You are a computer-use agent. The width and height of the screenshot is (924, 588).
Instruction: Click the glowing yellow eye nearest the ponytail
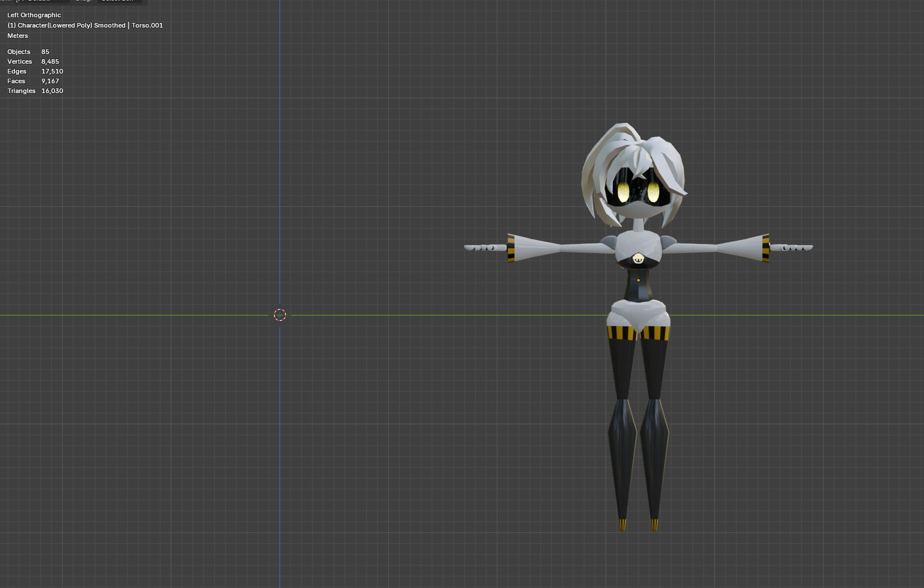tap(623, 192)
